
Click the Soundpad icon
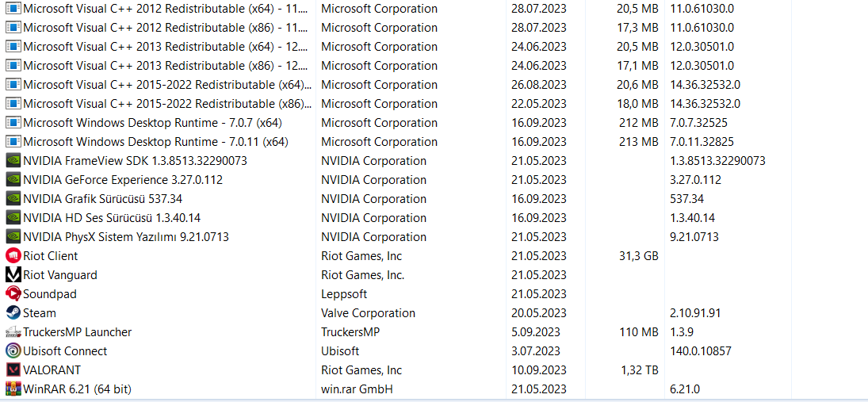tap(13, 294)
